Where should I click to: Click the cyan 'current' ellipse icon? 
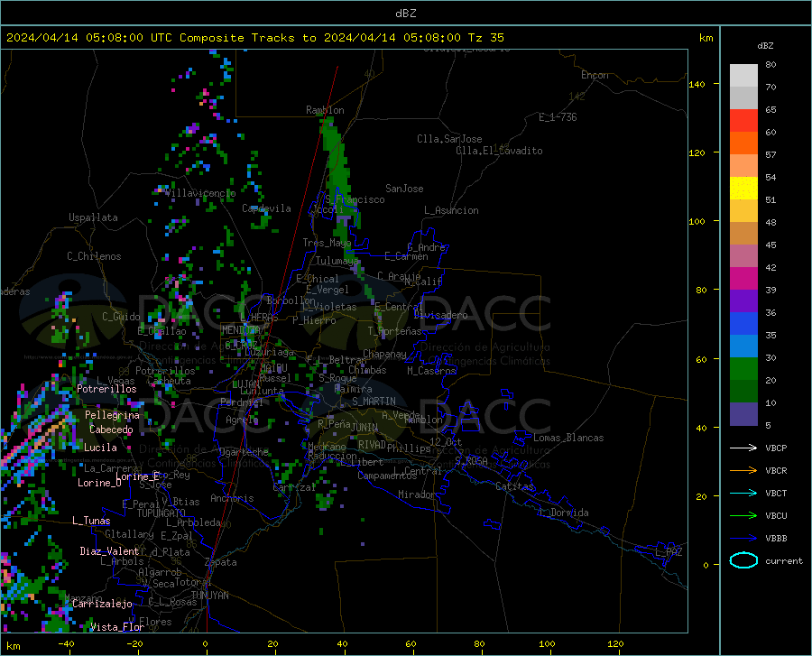(x=743, y=560)
